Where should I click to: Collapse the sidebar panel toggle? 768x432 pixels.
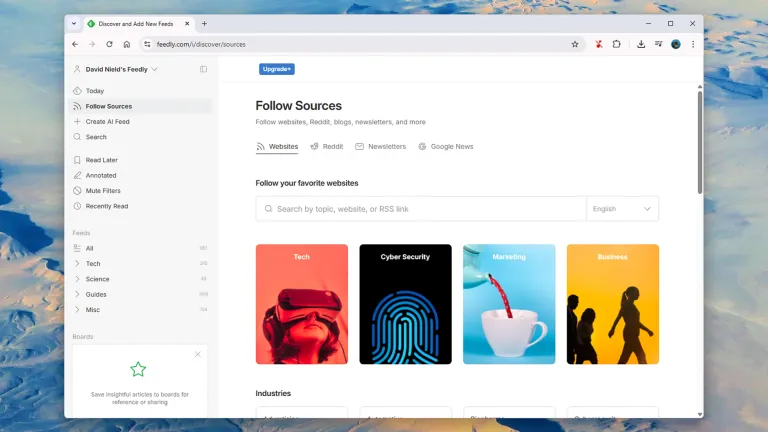tap(203, 69)
